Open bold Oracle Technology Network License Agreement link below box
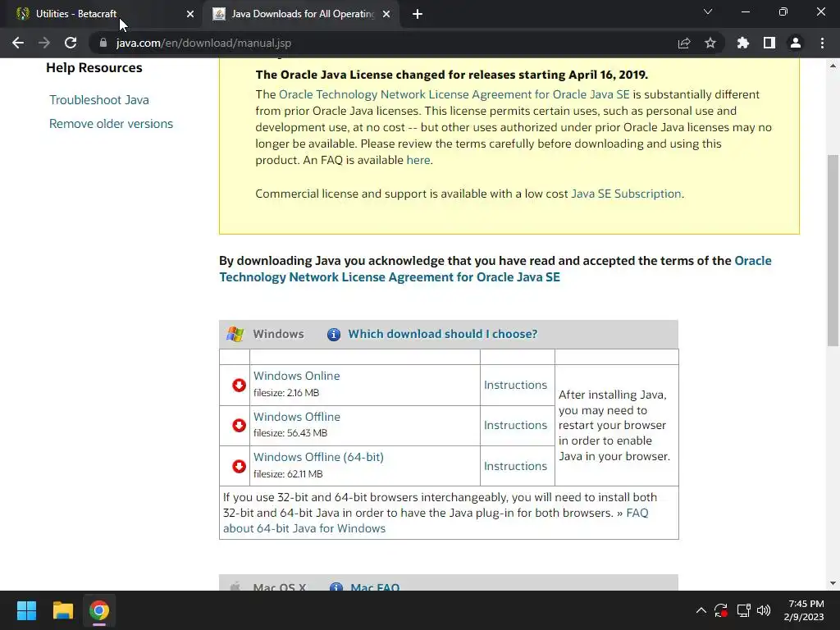Image resolution: width=840 pixels, height=630 pixels. [x=495, y=269]
